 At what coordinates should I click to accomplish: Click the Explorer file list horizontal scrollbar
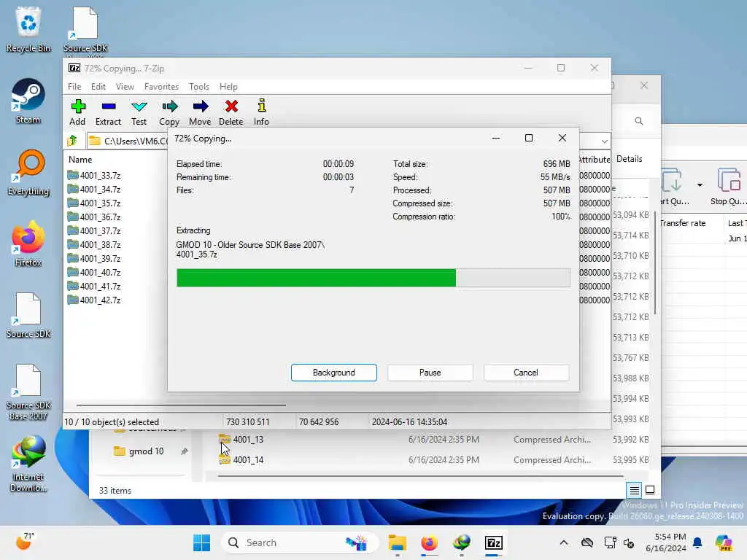[420, 475]
